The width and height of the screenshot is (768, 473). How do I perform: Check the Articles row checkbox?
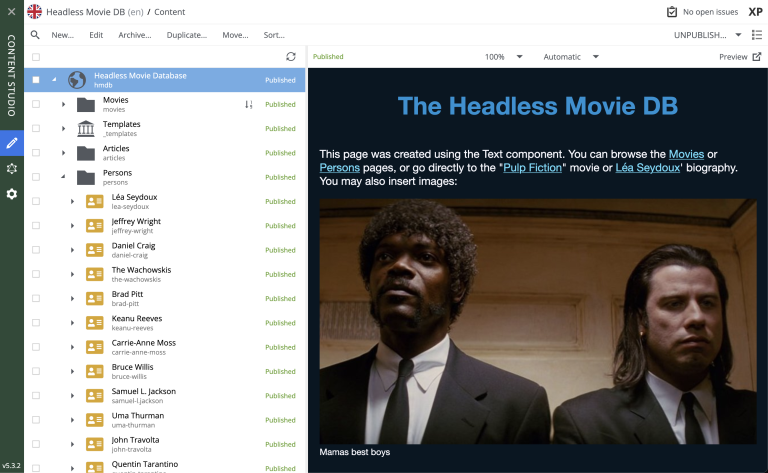pos(36,153)
